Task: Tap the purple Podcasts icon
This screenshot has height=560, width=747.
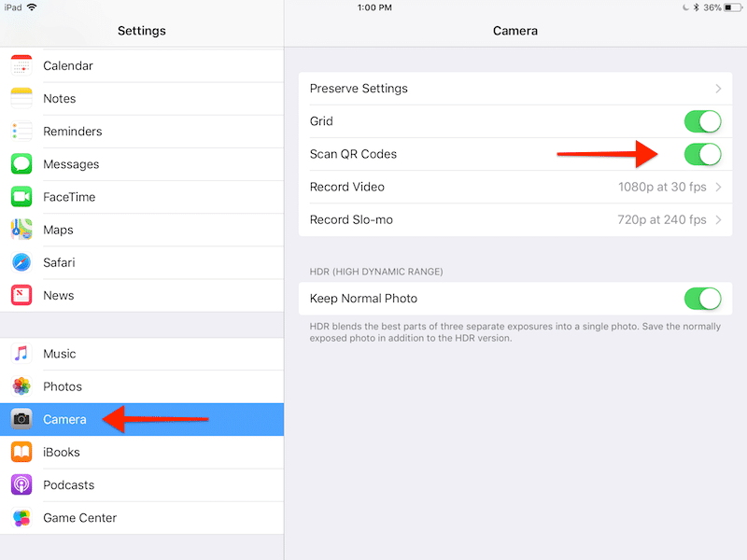Action: [x=21, y=484]
